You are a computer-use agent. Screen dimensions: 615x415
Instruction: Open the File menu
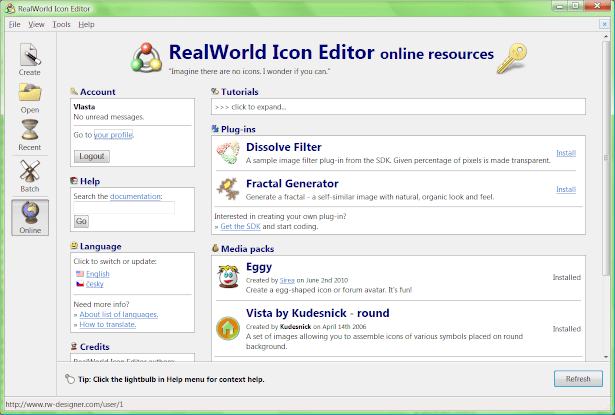pos(15,24)
